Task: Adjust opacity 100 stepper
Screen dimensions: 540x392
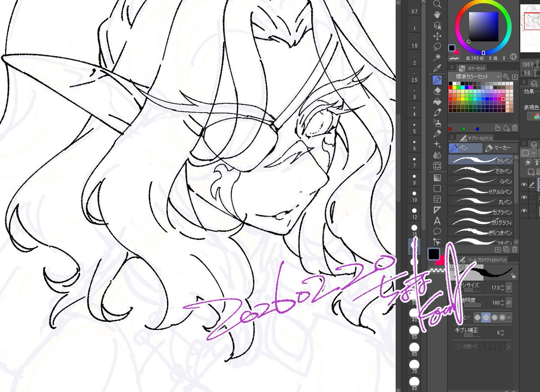Action: pos(503,302)
